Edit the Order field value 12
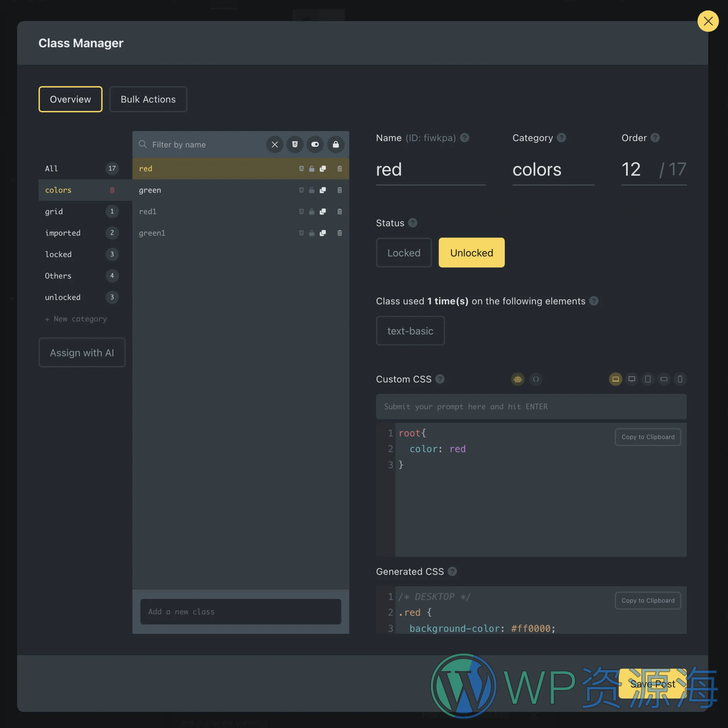728x728 pixels. coord(637,170)
